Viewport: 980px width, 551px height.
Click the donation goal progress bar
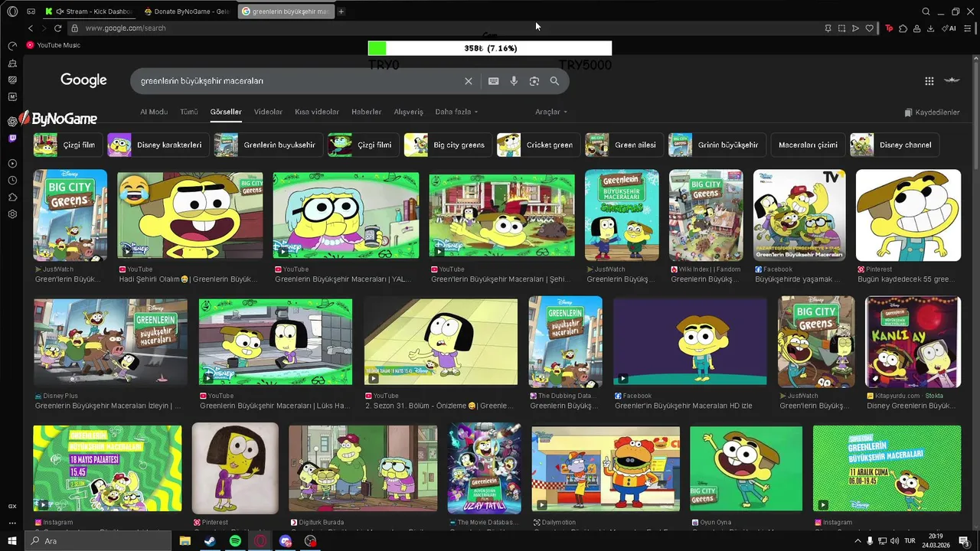(490, 48)
